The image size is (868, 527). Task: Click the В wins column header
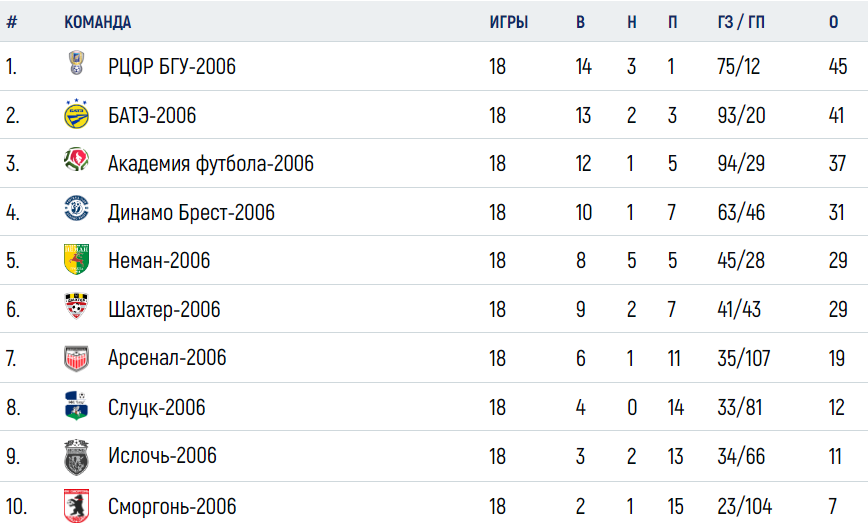tap(580, 22)
